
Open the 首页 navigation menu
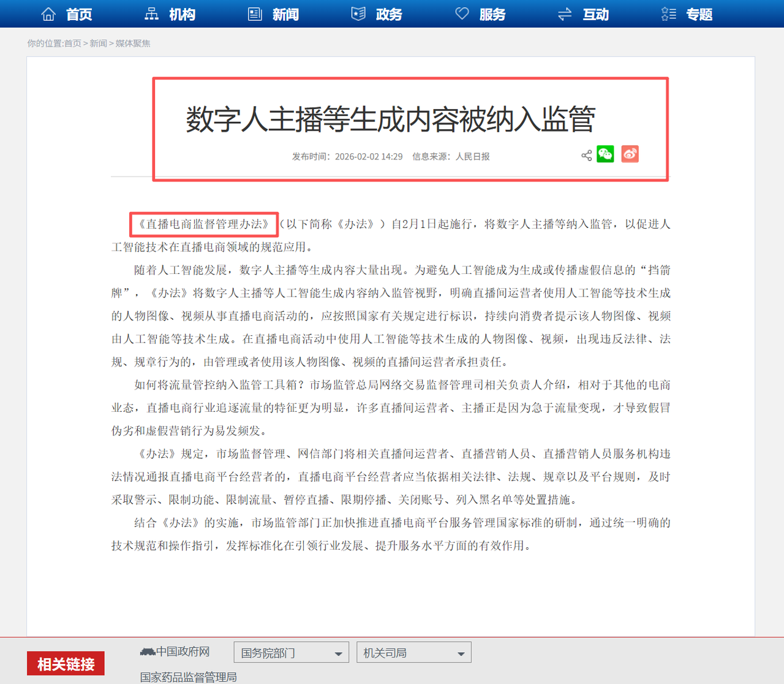[79, 14]
